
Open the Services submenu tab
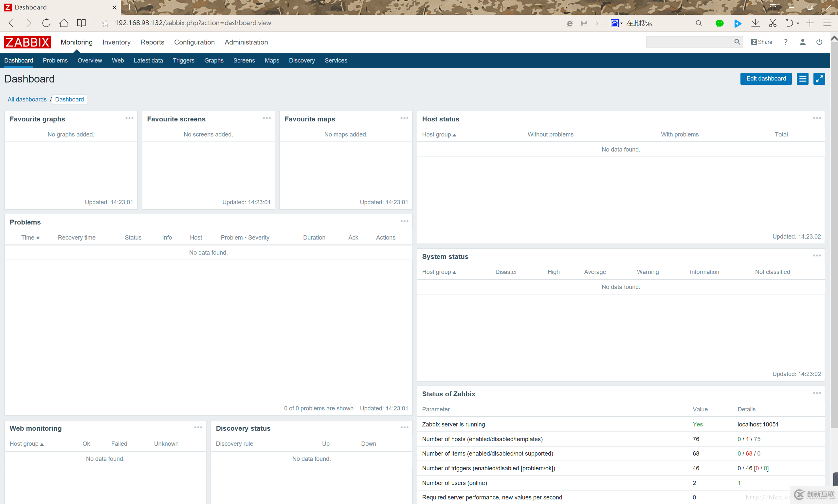point(336,61)
